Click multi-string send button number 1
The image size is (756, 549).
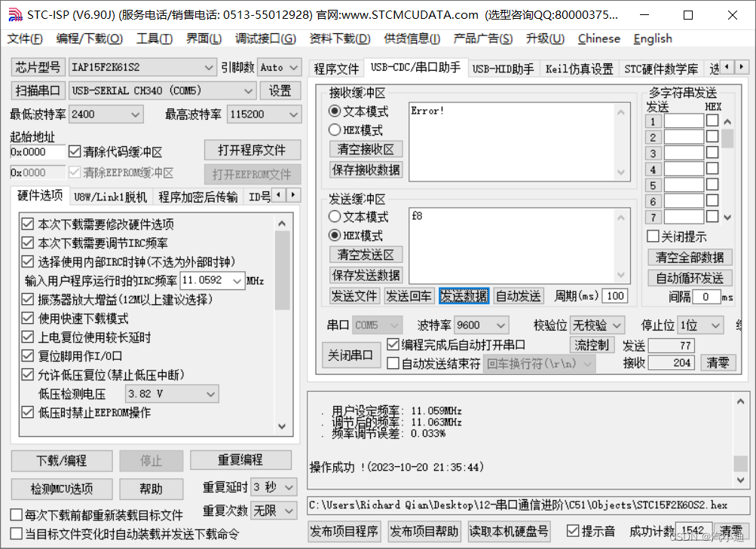(x=653, y=121)
